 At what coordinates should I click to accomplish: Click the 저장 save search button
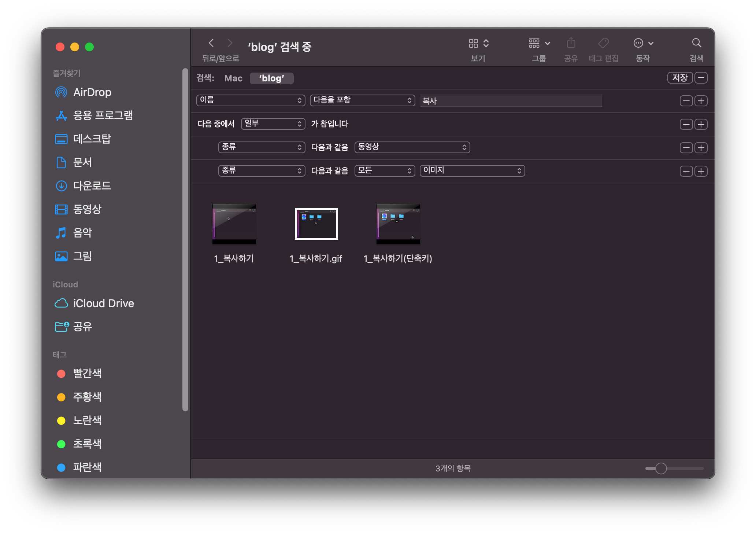(x=679, y=78)
